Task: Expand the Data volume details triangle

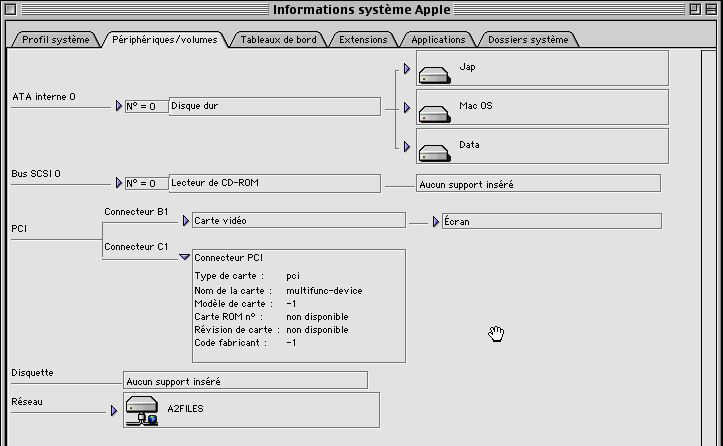Action: coord(407,147)
